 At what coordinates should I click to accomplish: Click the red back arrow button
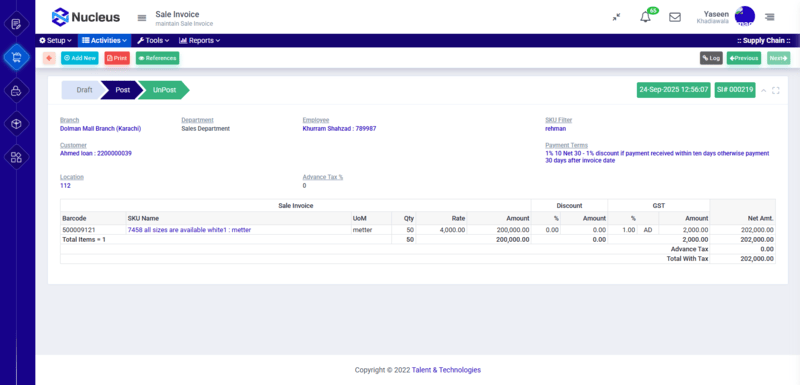[49, 58]
